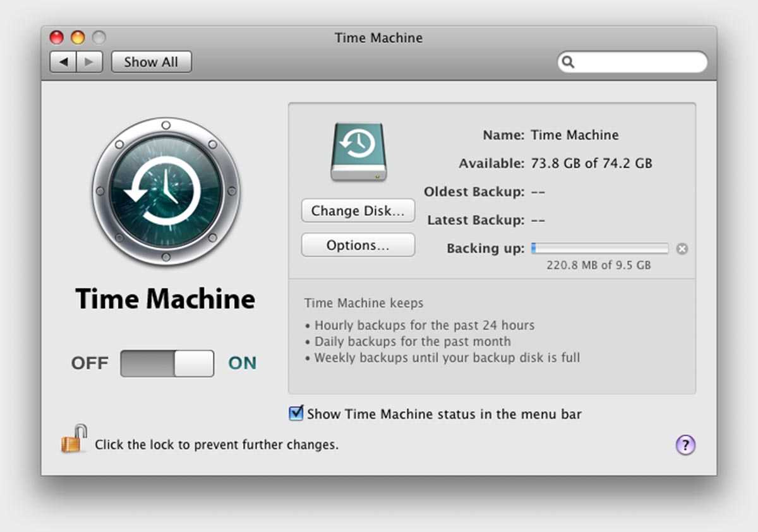
Task: Minimize the window with the yellow button
Action: click(78, 38)
